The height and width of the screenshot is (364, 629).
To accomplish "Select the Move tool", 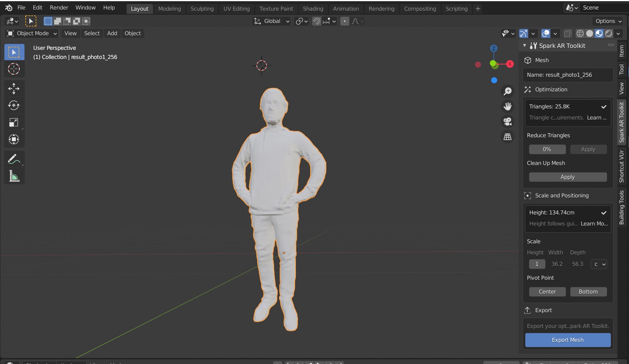I will point(14,88).
